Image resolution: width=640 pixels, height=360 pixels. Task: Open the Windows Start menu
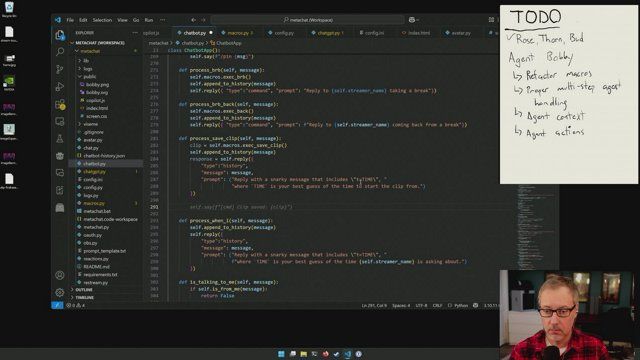[281, 354]
